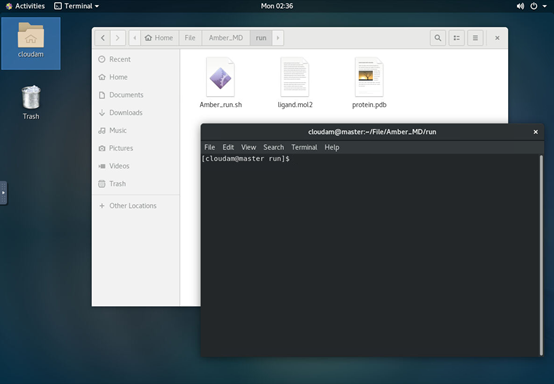Open the terminal Help menu
This screenshot has width=554, height=384.
point(332,147)
